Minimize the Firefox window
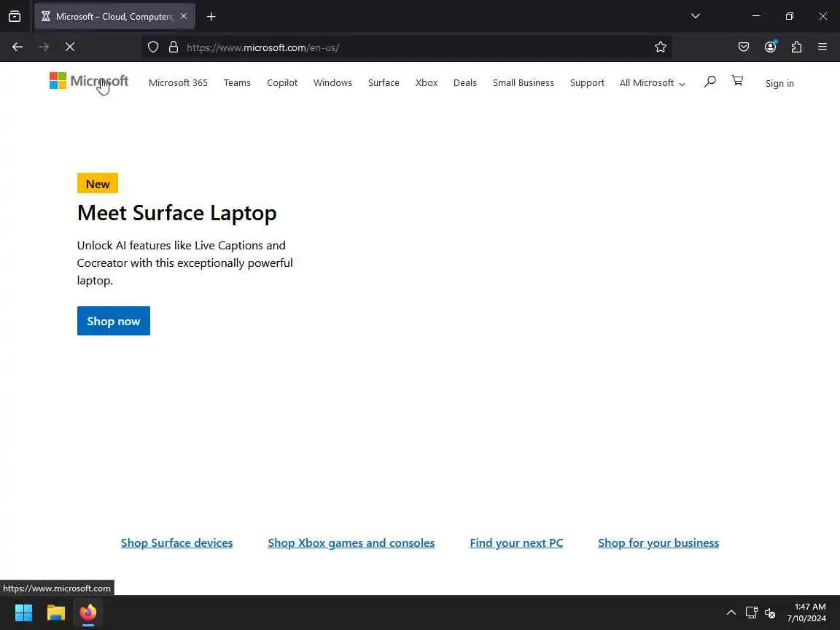 tap(756, 16)
